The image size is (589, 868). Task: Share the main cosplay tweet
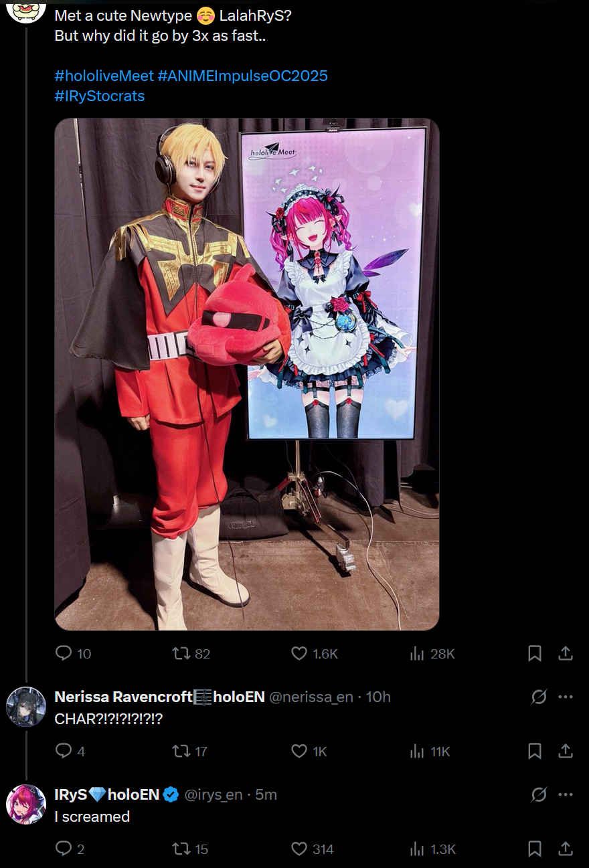[566, 653]
